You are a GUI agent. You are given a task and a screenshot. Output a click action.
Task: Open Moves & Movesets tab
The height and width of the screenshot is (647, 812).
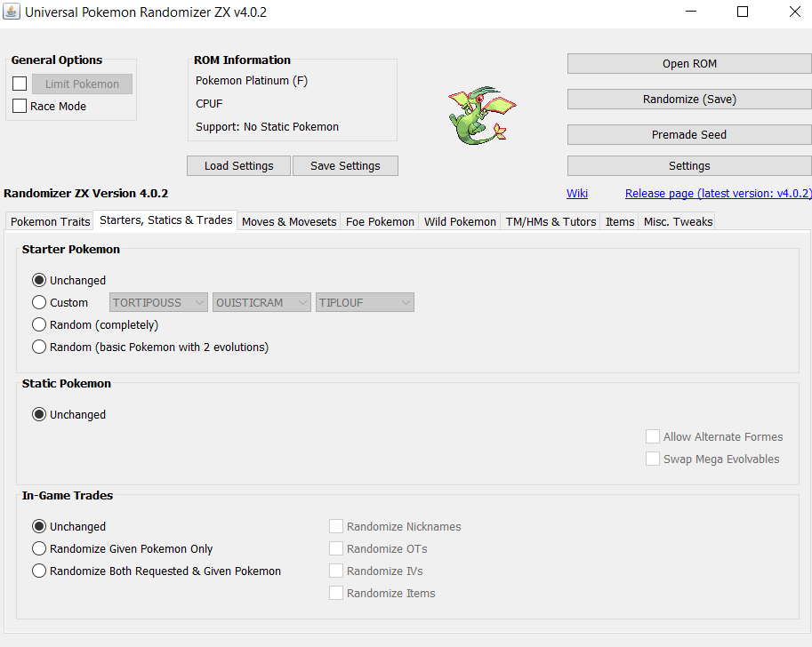coord(289,221)
